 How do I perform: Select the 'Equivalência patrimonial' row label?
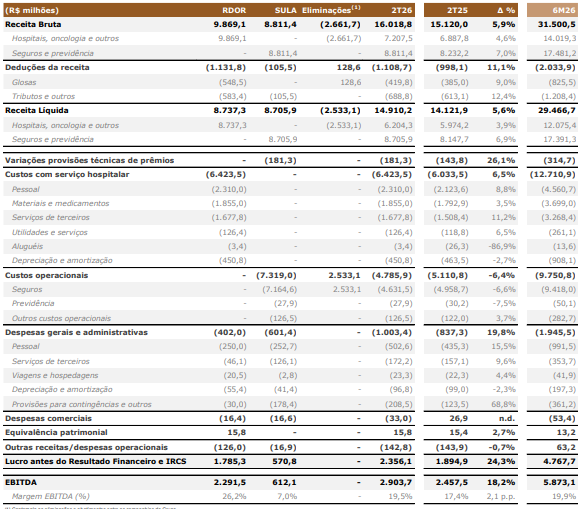pyautogui.click(x=56, y=433)
